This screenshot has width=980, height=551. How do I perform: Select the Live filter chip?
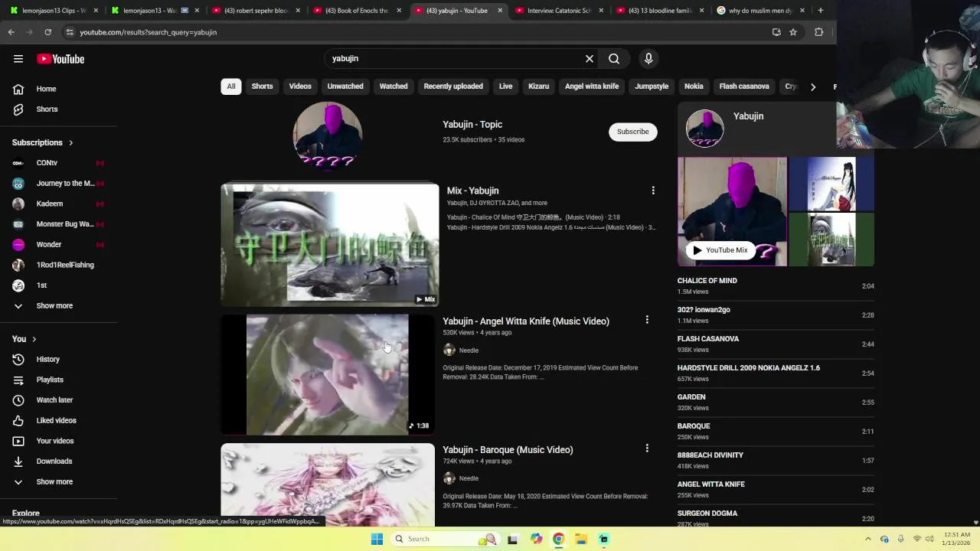coord(506,86)
